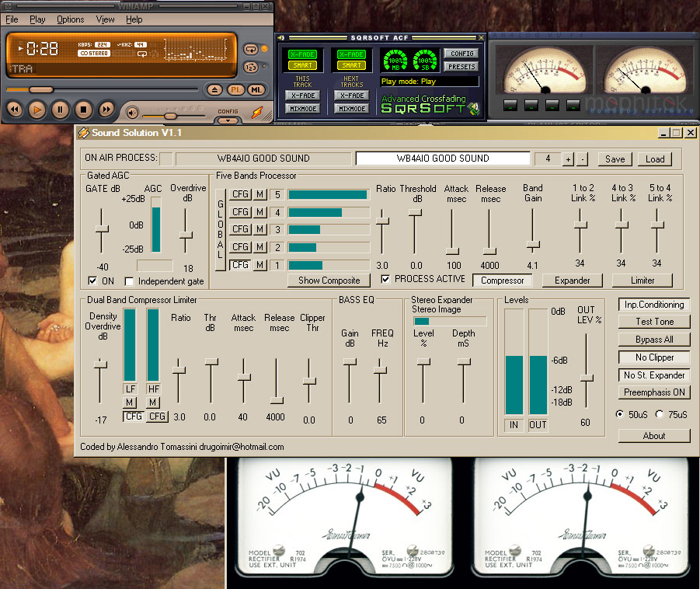Click the Show Composite button

coord(329,281)
